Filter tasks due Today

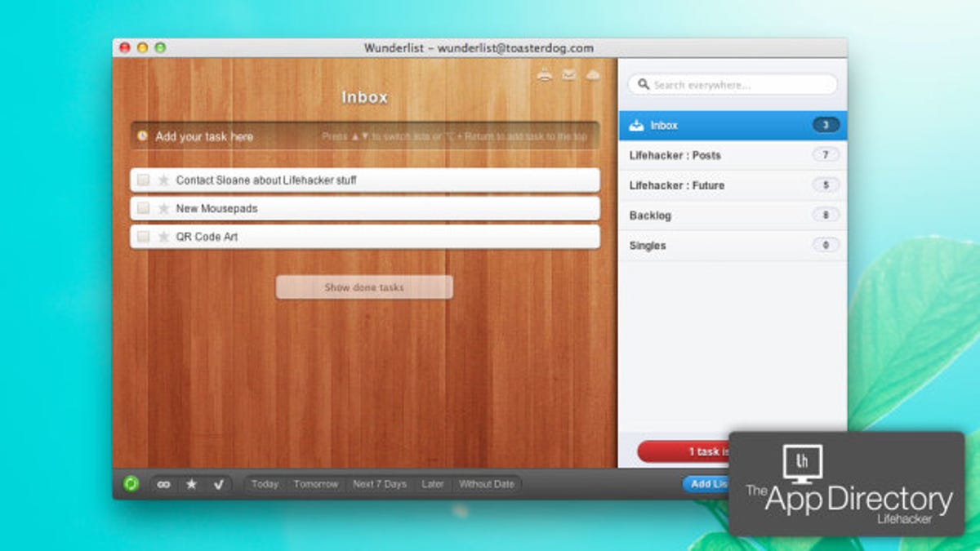[x=265, y=484]
